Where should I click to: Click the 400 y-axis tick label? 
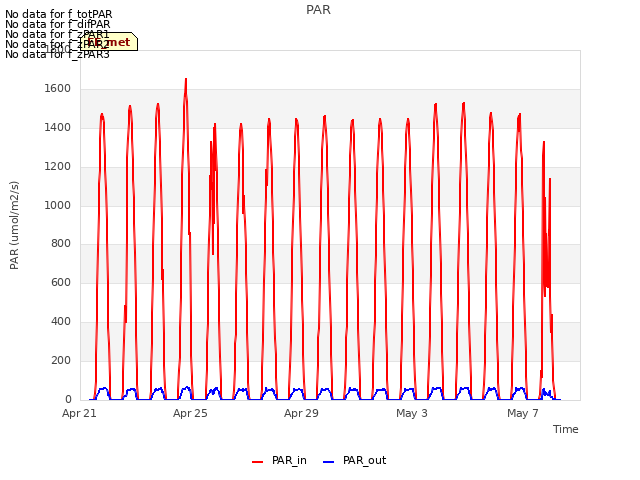point(61,322)
